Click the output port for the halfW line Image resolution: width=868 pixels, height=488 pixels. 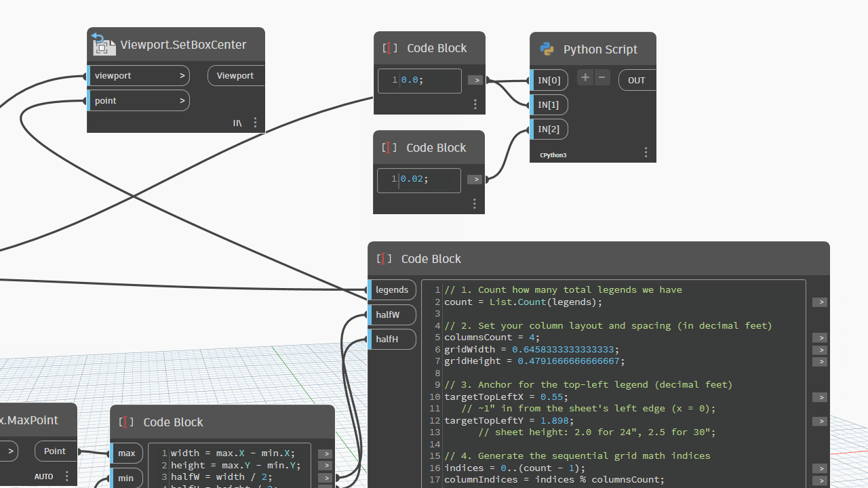pos(325,478)
